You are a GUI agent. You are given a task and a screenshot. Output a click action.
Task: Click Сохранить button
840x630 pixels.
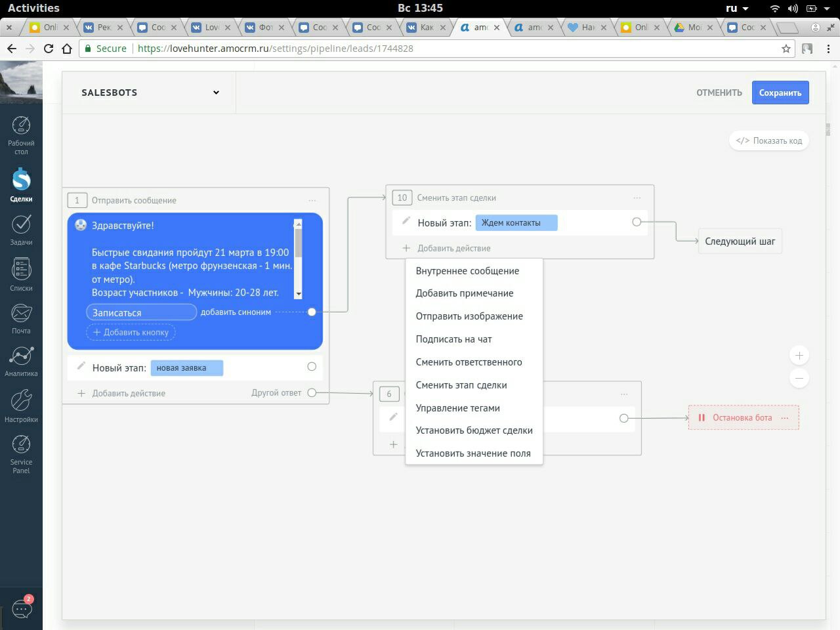pos(780,93)
